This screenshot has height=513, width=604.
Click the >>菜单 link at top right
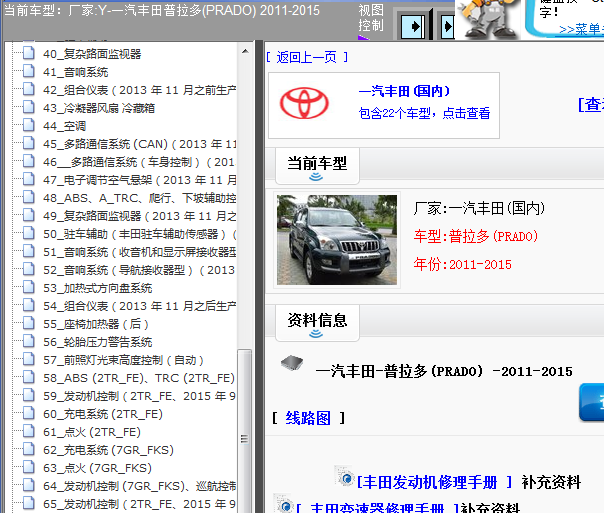(581, 29)
